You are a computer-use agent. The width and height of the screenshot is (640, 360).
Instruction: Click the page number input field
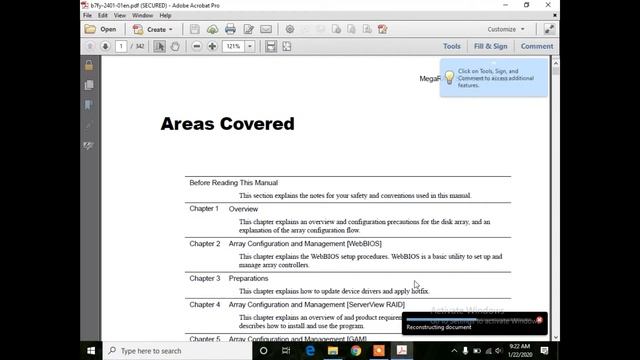(121, 46)
